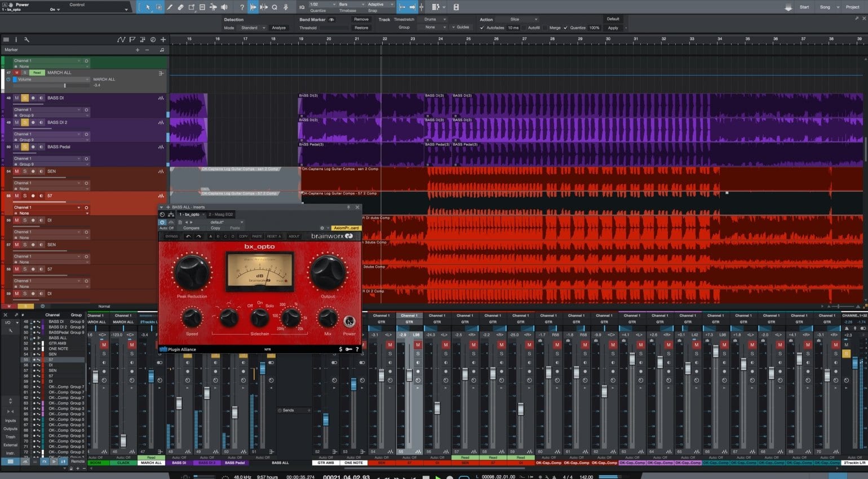Select setting A in bx_opto
Screen dimensions: 868x479
(211, 236)
